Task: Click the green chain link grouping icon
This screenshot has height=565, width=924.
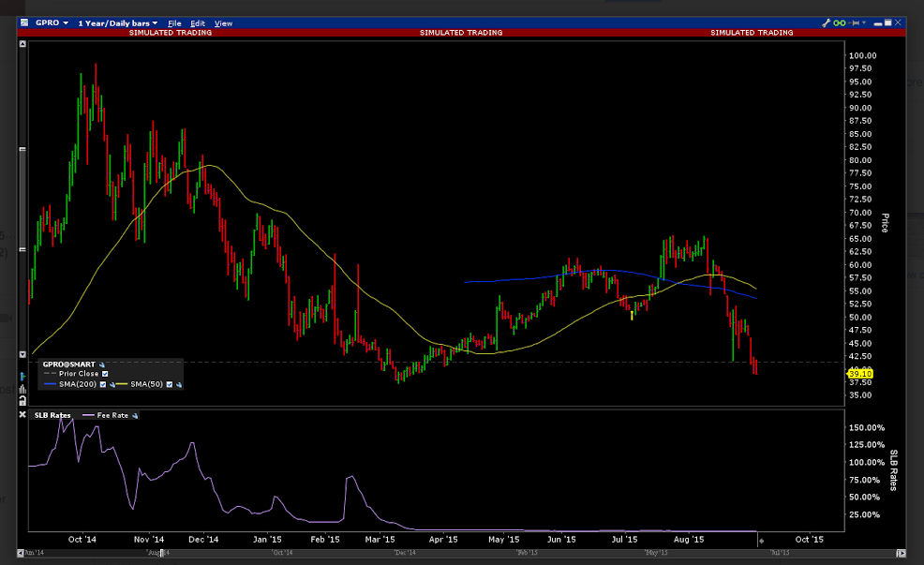Action: (x=842, y=22)
